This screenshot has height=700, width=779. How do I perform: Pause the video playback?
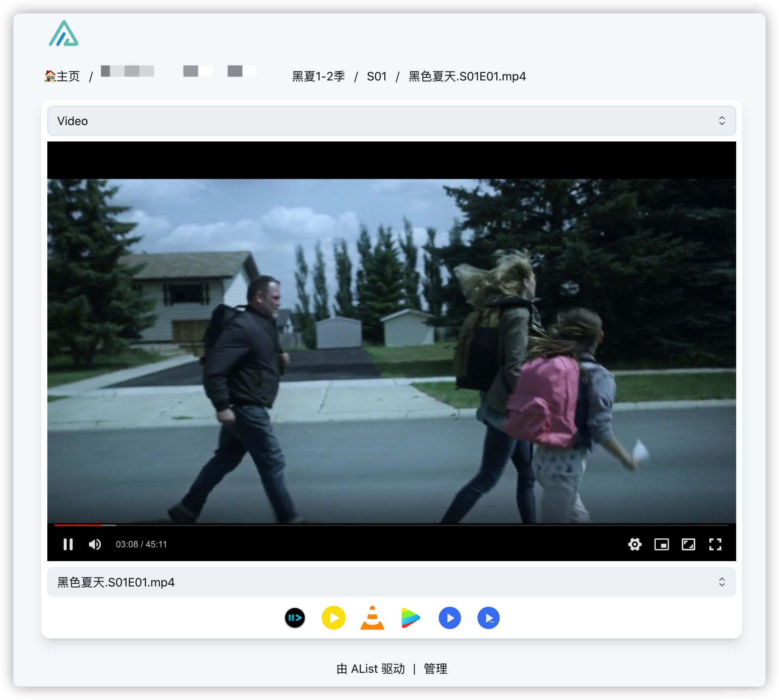(68, 544)
